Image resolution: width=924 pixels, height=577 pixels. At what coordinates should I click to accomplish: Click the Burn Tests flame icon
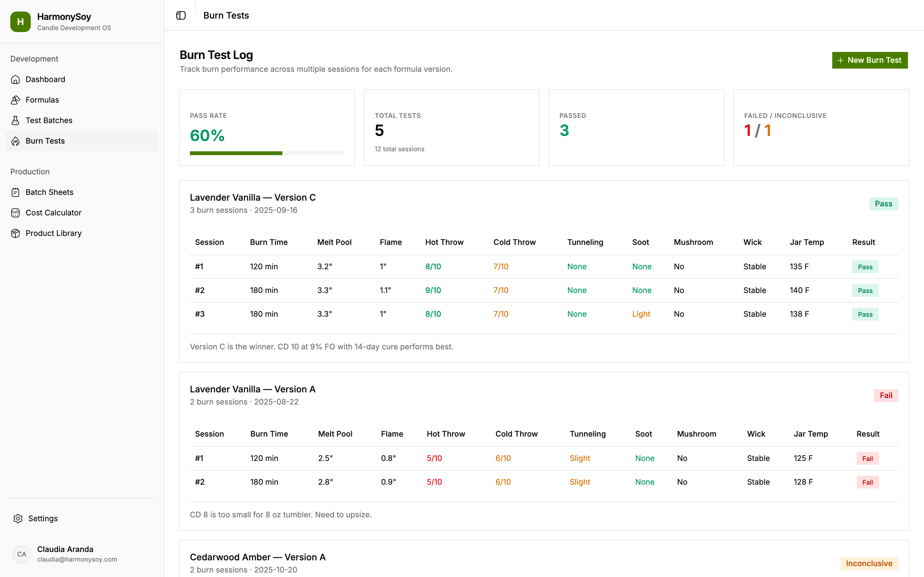(x=15, y=141)
